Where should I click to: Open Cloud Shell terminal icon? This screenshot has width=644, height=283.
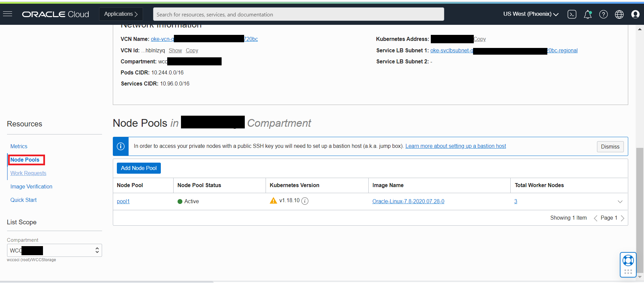tap(572, 14)
